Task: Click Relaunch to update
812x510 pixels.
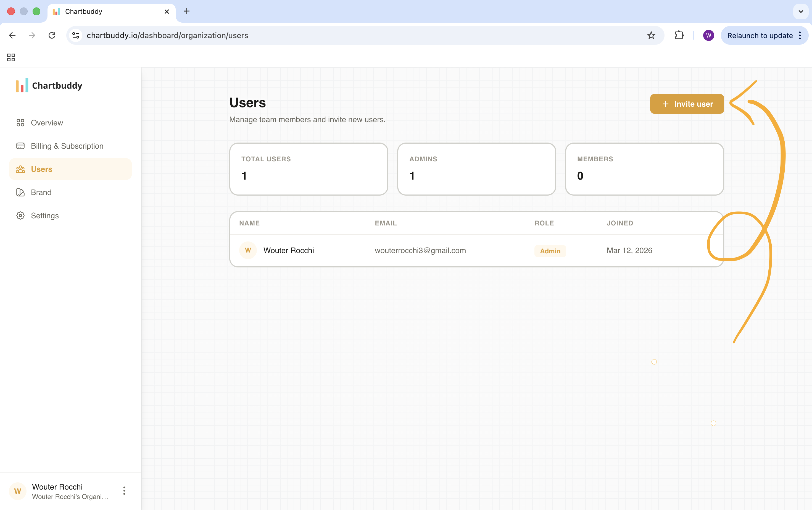Action: 760,35
